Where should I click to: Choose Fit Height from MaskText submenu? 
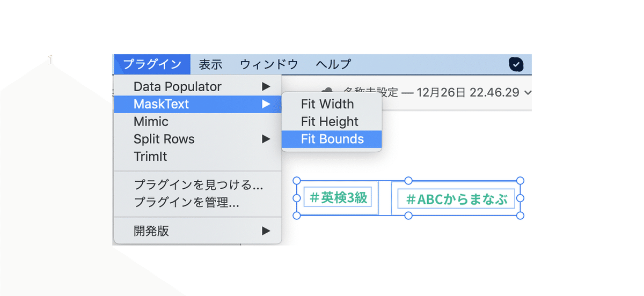pyautogui.click(x=330, y=122)
